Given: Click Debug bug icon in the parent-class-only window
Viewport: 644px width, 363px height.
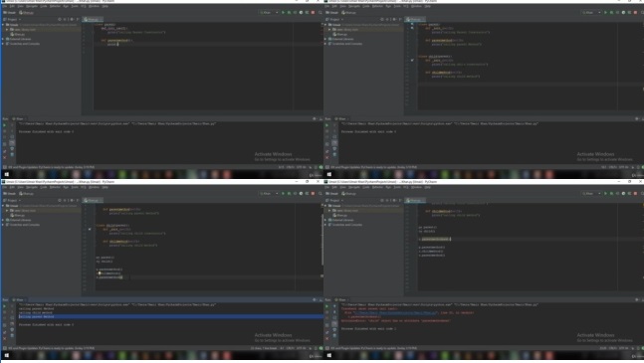Looking at the screenshot, I should coord(289,13).
